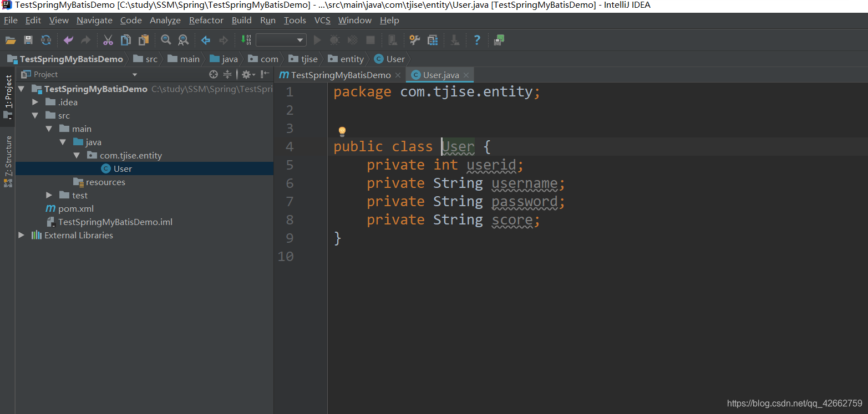
Task: Open the Tools menu
Action: pyautogui.click(x=295, y=21)
